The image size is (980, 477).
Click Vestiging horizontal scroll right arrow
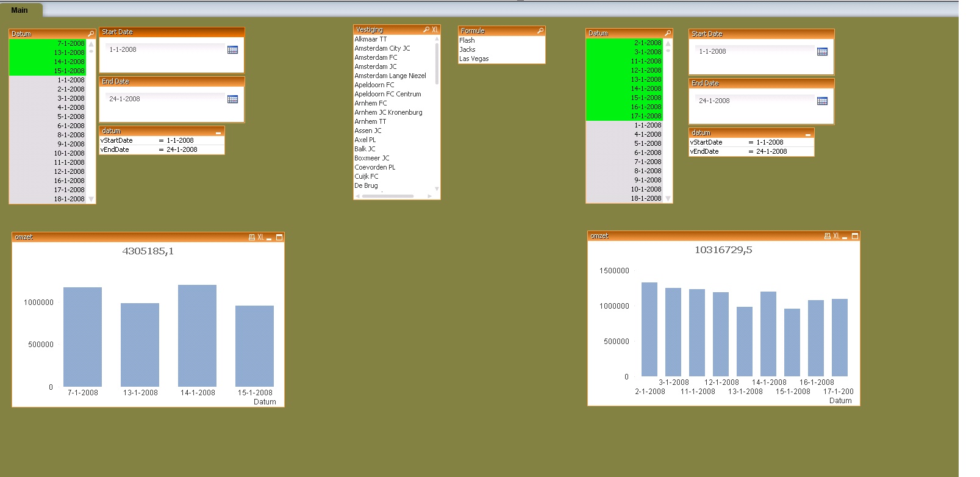(x=430, y=196)
